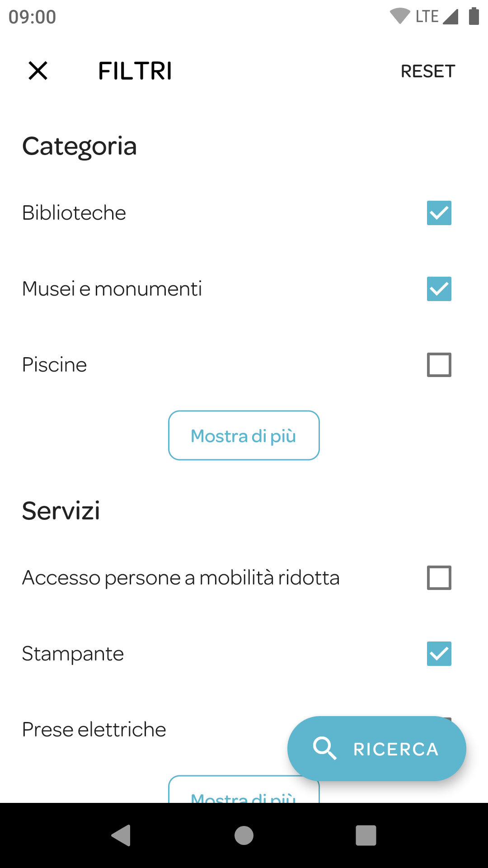Check Accesso persone a mobilità ridotta

tap(439, 578)
